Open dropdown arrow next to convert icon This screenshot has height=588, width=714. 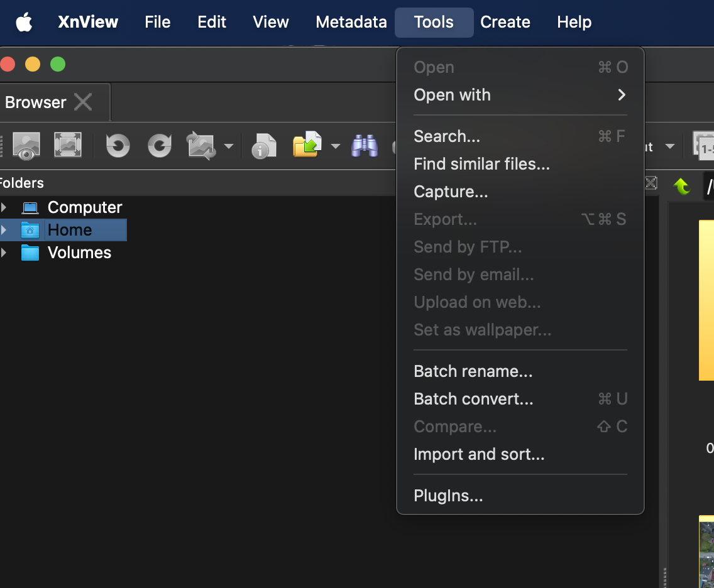pyautogui.click(x=229, y=146)
